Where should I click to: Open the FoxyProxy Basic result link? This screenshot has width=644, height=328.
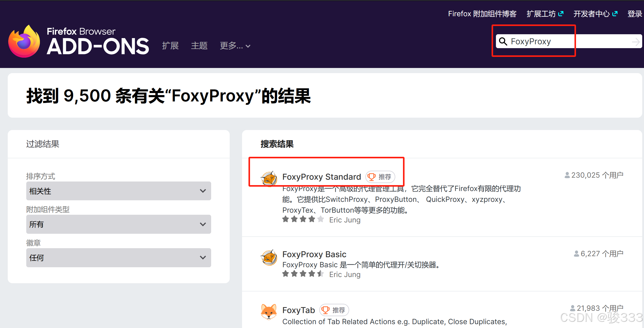point(314,254)
